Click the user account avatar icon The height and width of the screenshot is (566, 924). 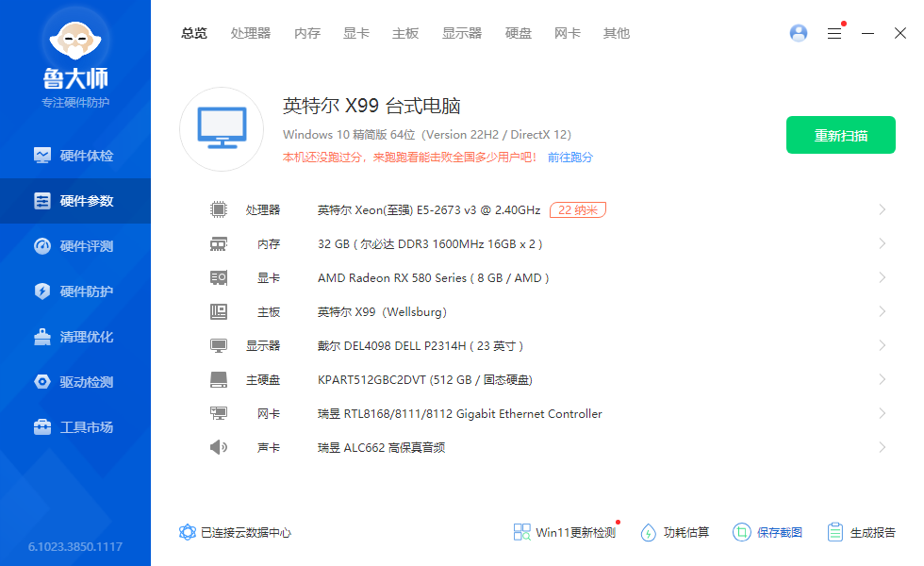[799, 33]
